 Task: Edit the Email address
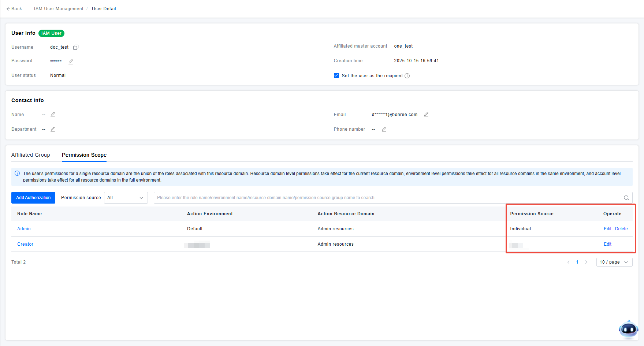pos(426,115)
